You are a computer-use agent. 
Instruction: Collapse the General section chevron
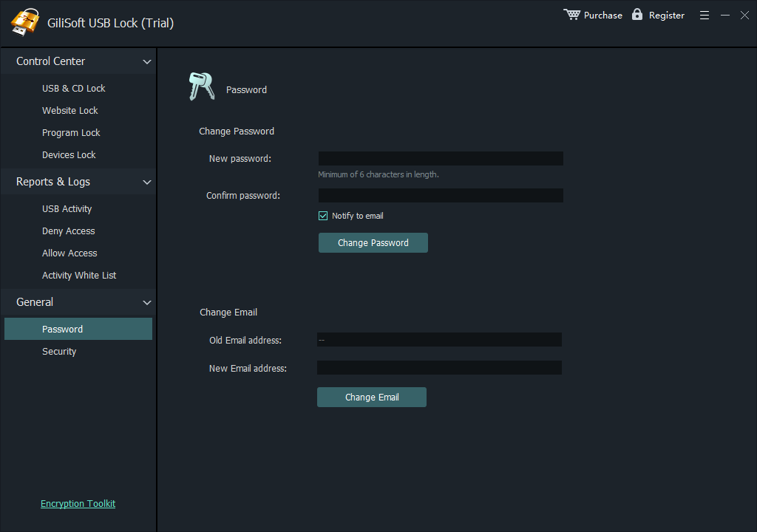coord(147,303)
